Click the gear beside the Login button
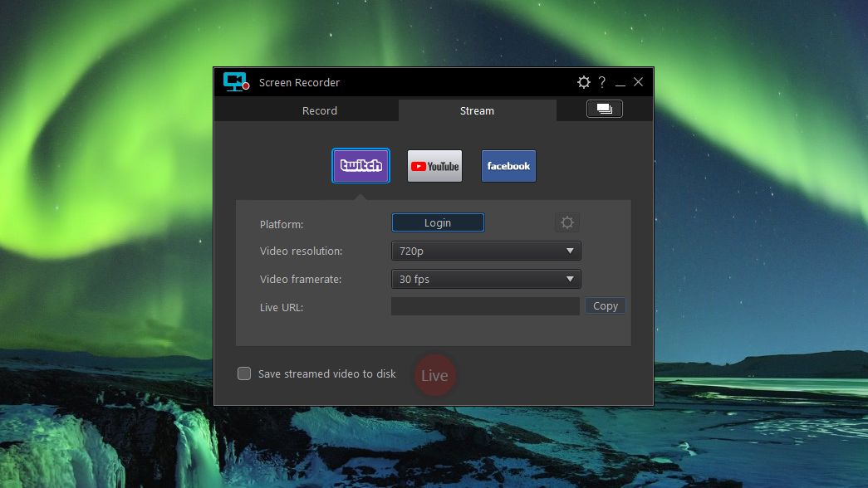 coord(567,222)
